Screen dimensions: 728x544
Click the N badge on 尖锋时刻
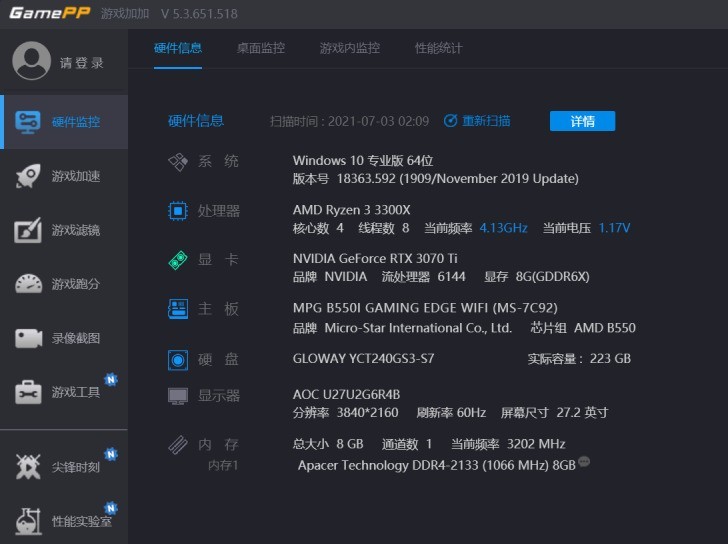tap(110, 453)
